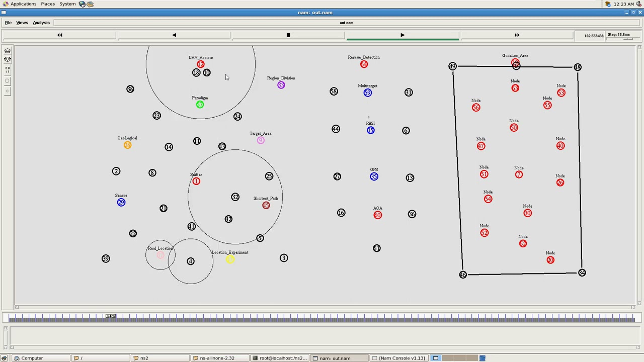Click the 12:23 AM clock
The width and height of the screenshot is (644, 362).
tap(624, 4)
